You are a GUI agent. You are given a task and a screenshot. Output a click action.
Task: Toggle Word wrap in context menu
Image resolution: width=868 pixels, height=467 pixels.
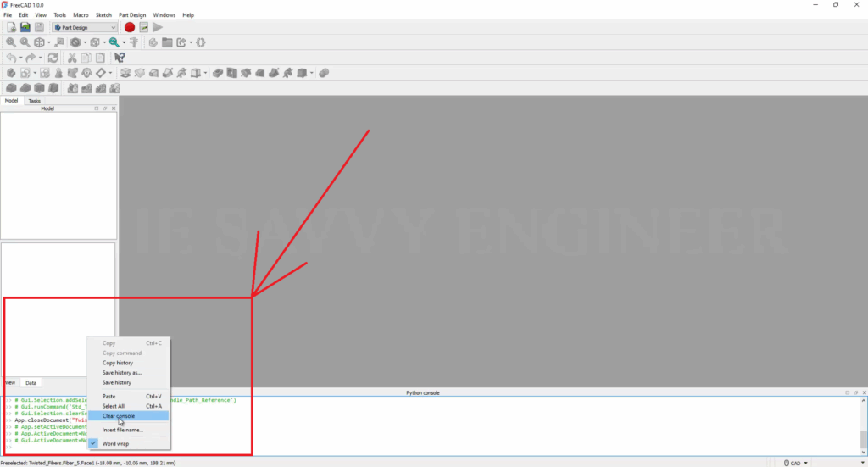pyautogui.click(x=129, y=444)
